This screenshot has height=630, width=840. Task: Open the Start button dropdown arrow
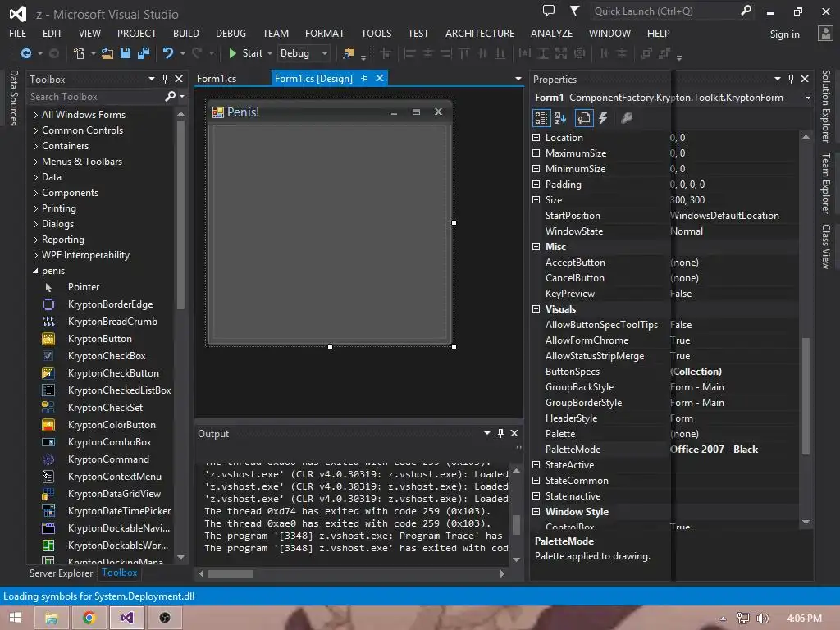tap(269, 53)
